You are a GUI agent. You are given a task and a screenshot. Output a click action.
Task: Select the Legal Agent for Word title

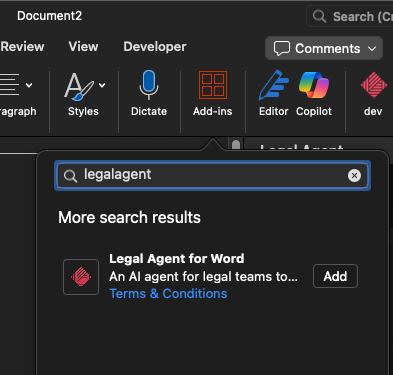pyautogui.click(x=177, y=259)
